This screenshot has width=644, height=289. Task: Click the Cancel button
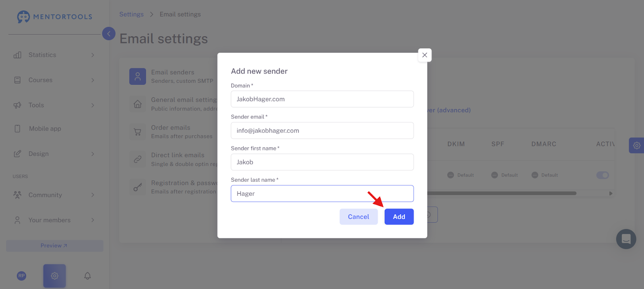tap(359, 217)
